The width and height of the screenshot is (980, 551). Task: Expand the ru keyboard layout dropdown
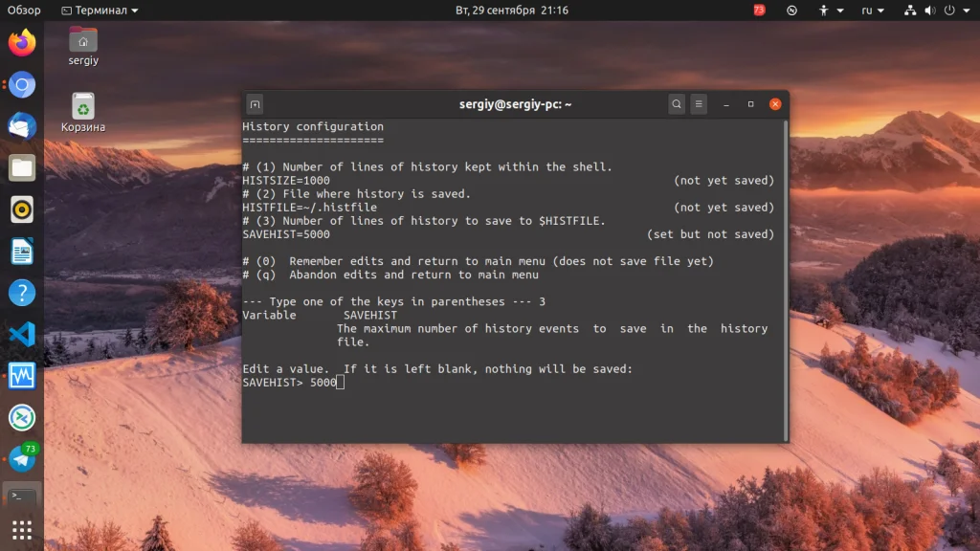click(873, 11)
